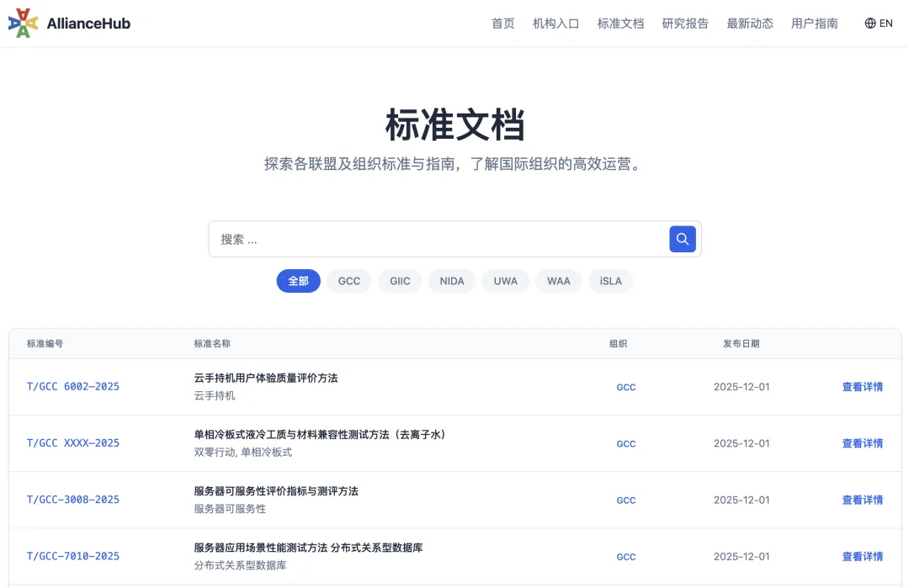Select the NIDA filter chip
The height and width of the screenshot is (588, 909).
(x=452, y=281)
